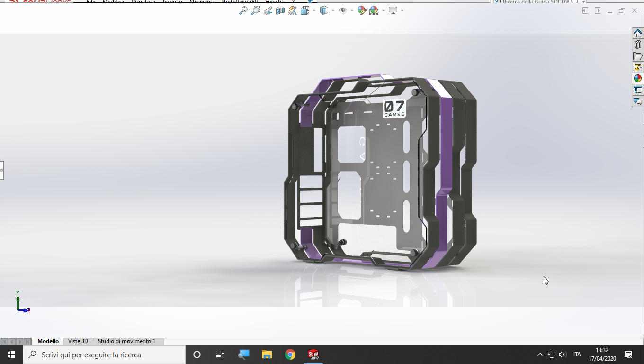Image resolution: width=644 pixels, height=364 pixels.
Task: Click the Previous View icon
Action: [x=268, y=10]
